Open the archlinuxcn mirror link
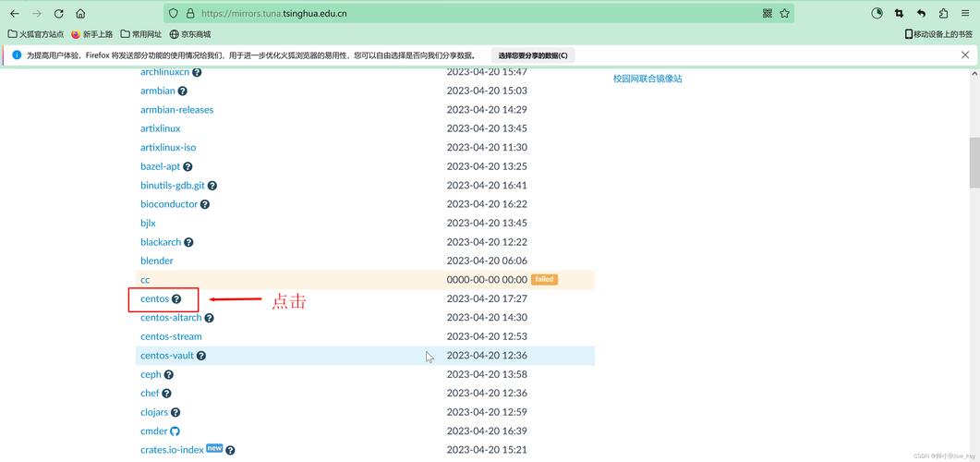 pos(164,72)
